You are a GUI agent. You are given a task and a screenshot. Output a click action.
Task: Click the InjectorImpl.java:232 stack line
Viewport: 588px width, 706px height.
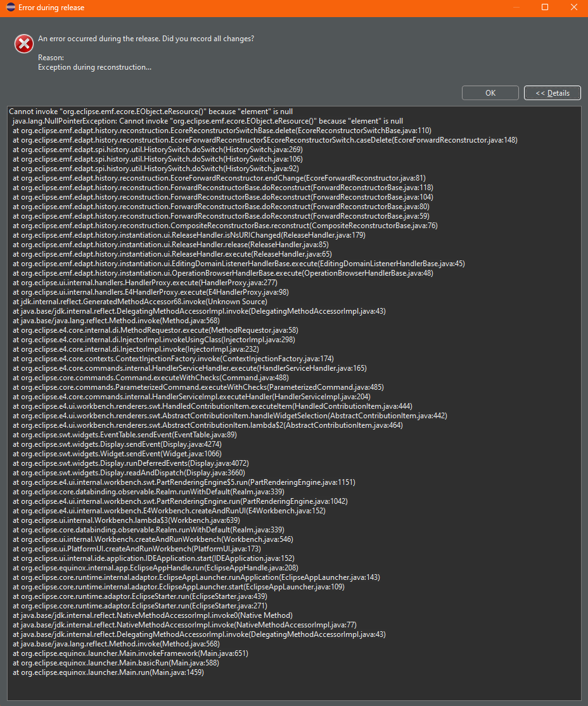point(136,349)
